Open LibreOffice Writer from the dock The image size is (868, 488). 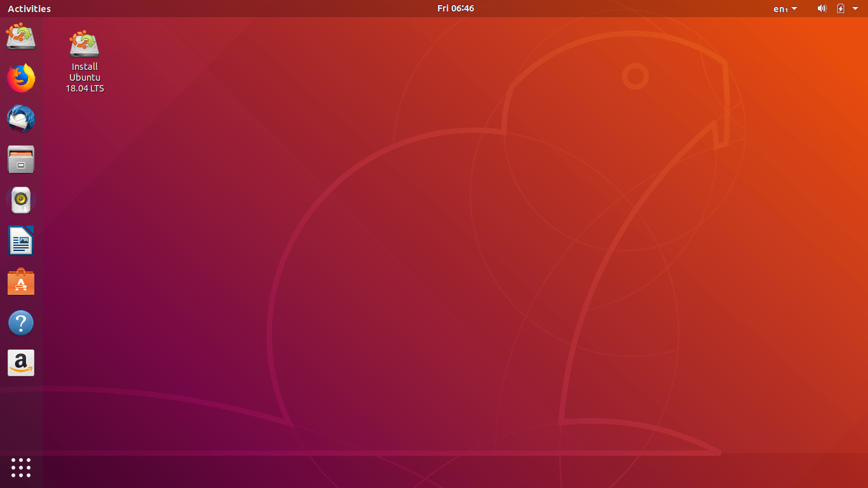[21, 241]
